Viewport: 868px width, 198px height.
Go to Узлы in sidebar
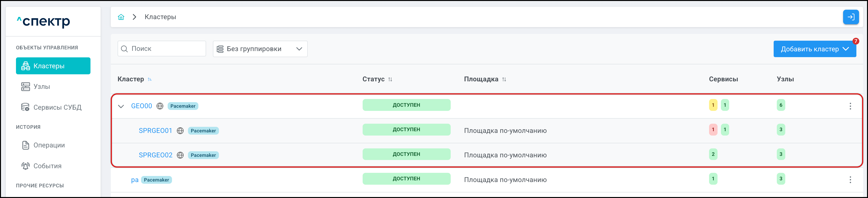click(41, 87)
